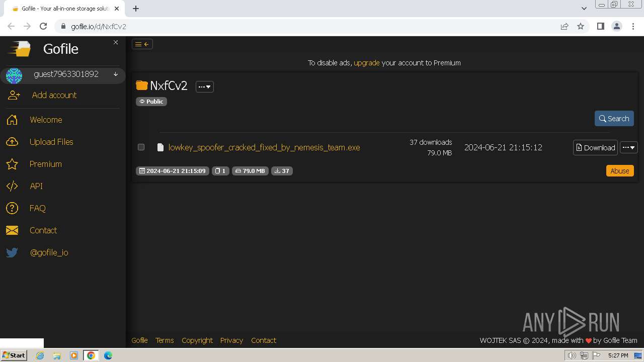Bookmark this page with the star icon
Screen dimensions: 644x362
point(581,26)
